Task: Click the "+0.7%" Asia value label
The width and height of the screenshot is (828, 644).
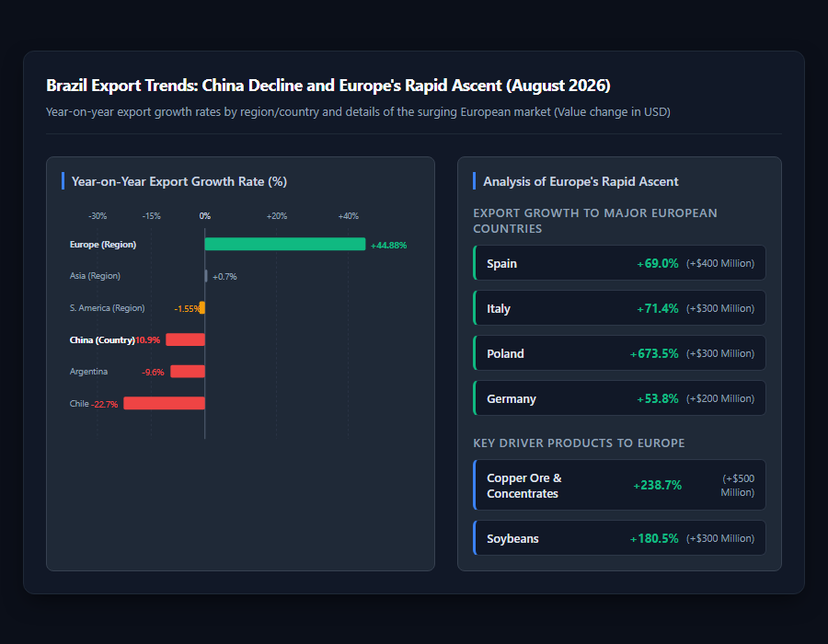Action: [x=224, y=277]
